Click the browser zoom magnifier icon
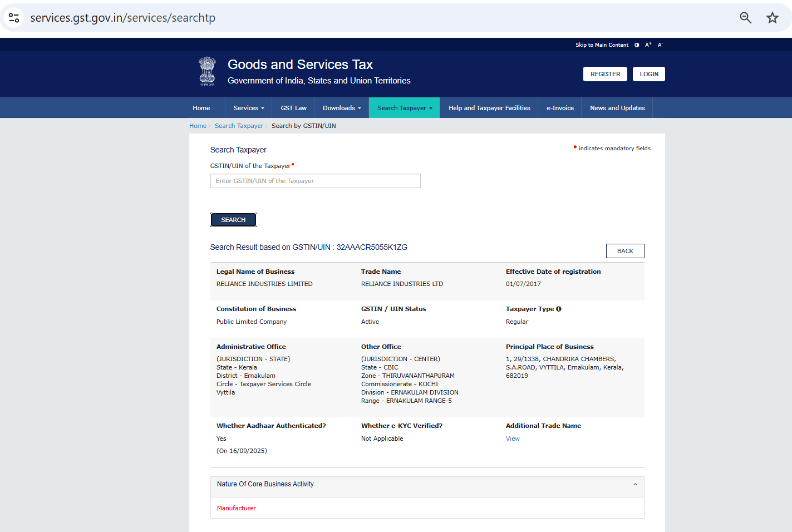 point(745,18)
